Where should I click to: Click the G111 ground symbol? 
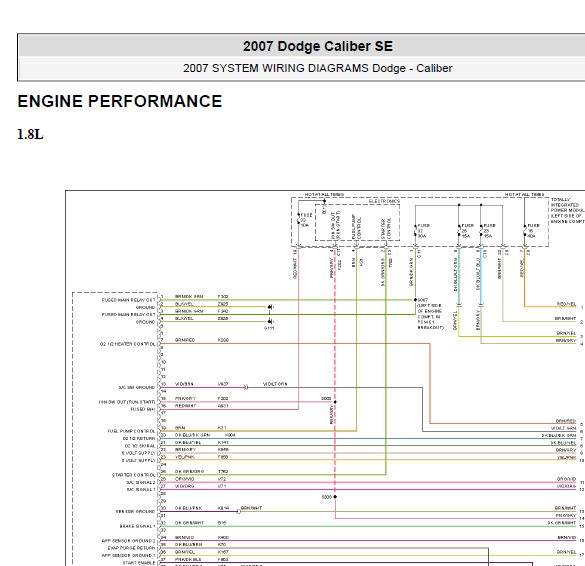click(x=270, y=321)
